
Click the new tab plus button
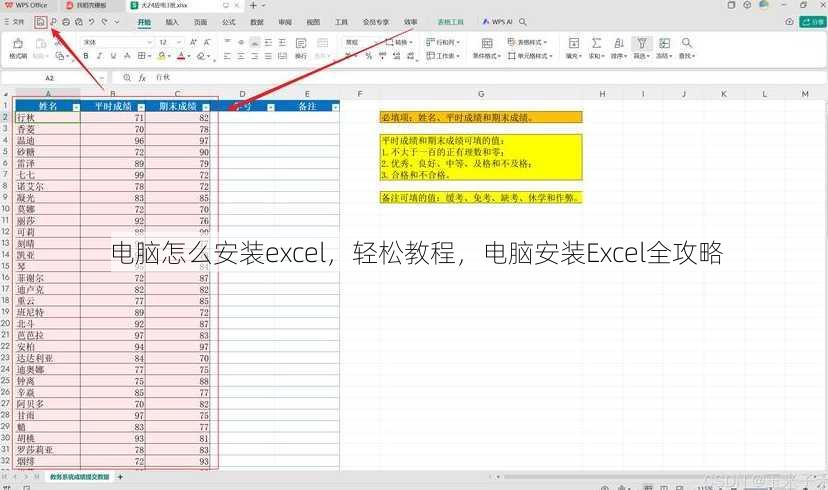coord(253,5)
